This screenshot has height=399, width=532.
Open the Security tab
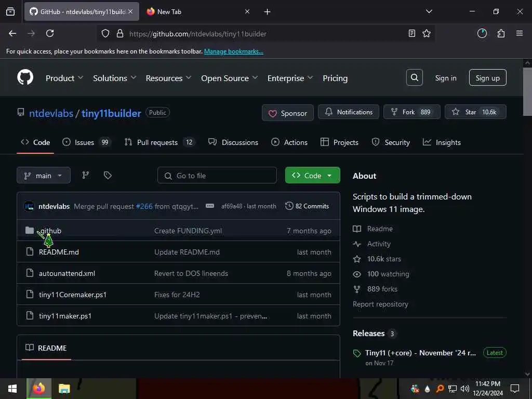coord(391,142)
